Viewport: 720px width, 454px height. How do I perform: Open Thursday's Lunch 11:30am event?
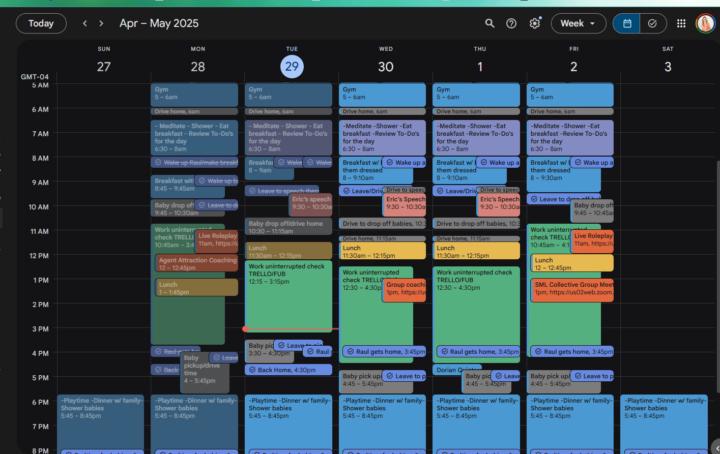[476, 251]
